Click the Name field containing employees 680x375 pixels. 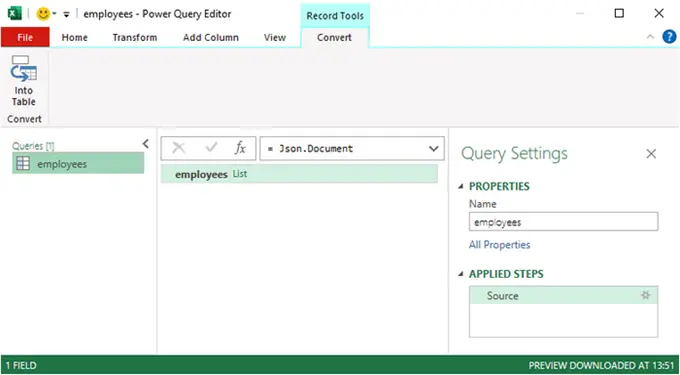tap(563, 222)
